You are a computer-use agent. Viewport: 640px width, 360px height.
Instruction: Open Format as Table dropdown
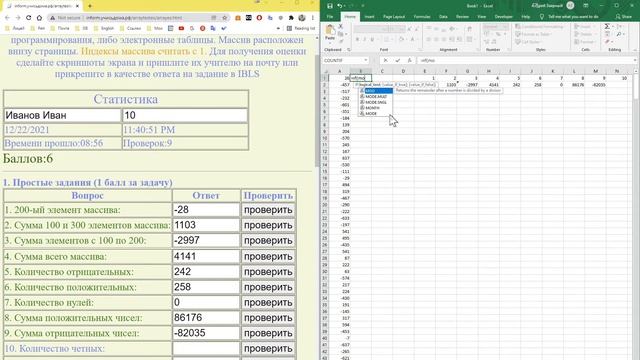(x=533, y=34)
